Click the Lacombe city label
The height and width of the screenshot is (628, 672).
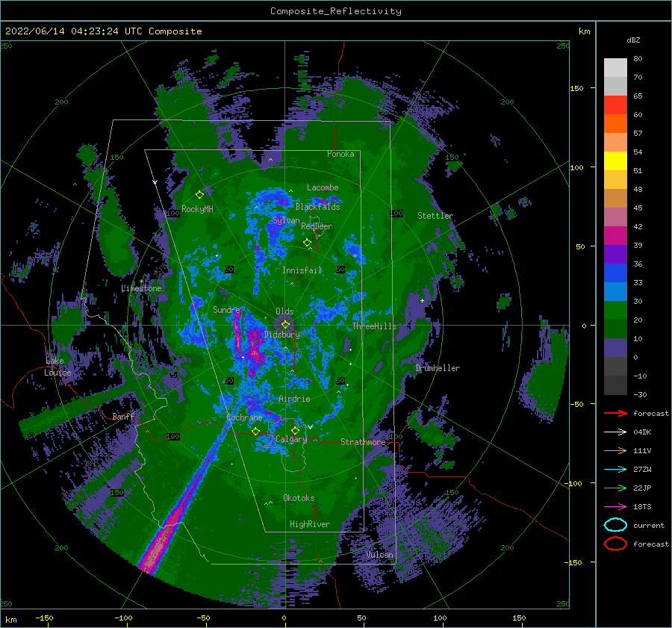pos(323,187)
